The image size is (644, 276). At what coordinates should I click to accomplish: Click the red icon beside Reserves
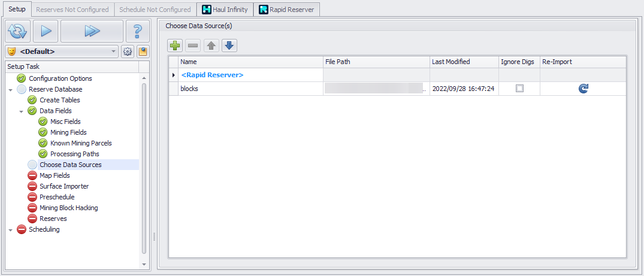coord(32,219)
